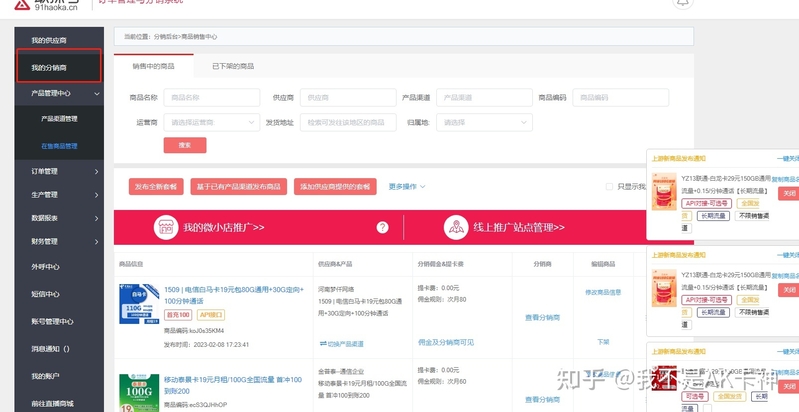
Task: Open the 运营商 dropdown
Action: pos(211,122)
